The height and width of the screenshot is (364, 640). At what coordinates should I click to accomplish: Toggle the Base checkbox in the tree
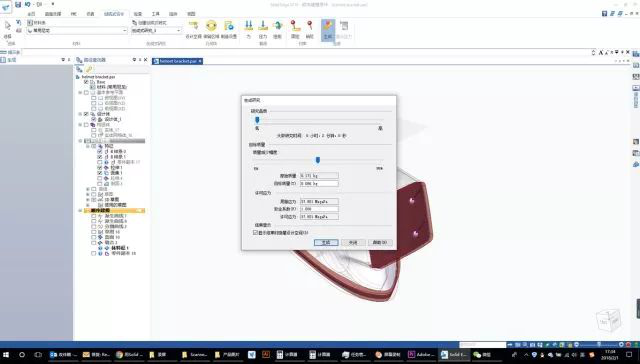[x=86, y=82]
